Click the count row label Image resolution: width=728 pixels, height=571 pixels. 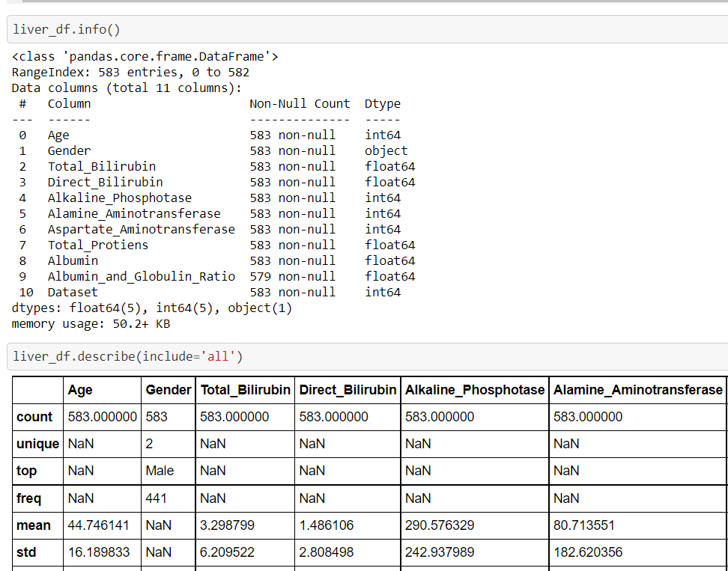tap(34, 417)
